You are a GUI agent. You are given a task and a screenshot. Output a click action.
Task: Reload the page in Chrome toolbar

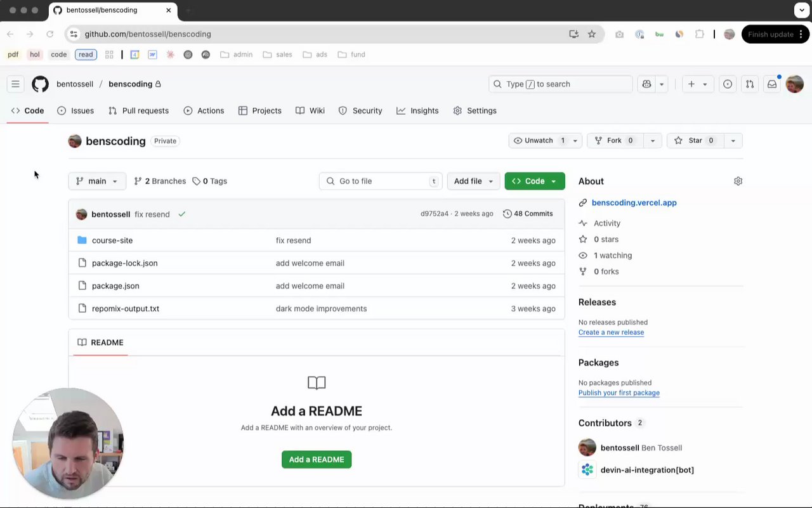pyautogui.click(x=50, y=34)
